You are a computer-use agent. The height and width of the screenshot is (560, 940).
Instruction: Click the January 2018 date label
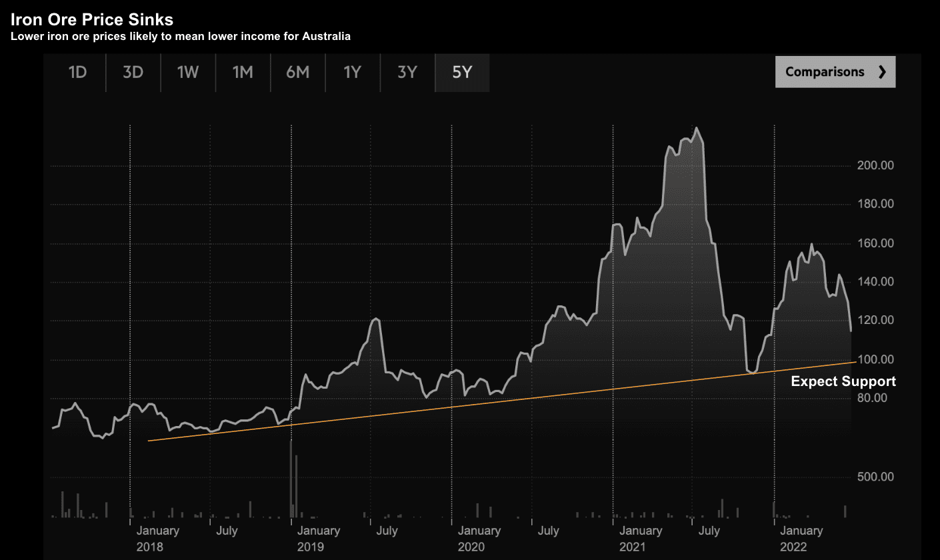click(x=157, y=538)
